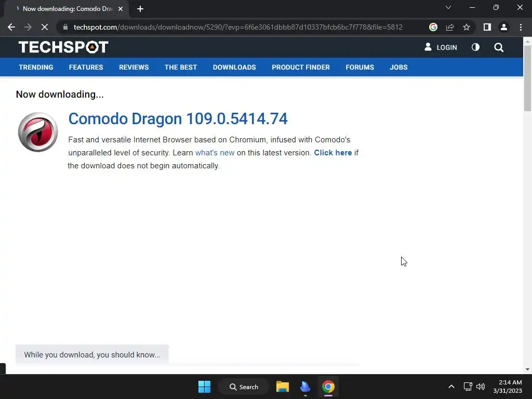532x399 pixels.
Task: Open the Google icon in address bar
Action: click(433, 27)
